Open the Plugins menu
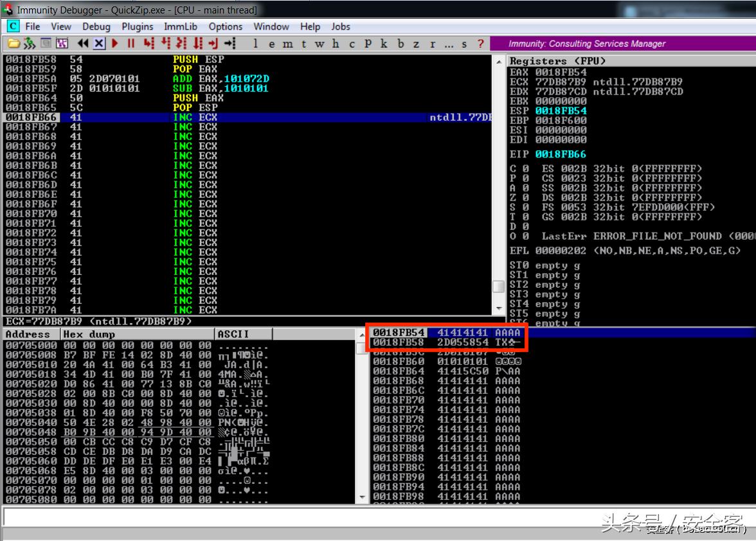The width and height of the screenshot is (756, 541). (x=137, y=26)
